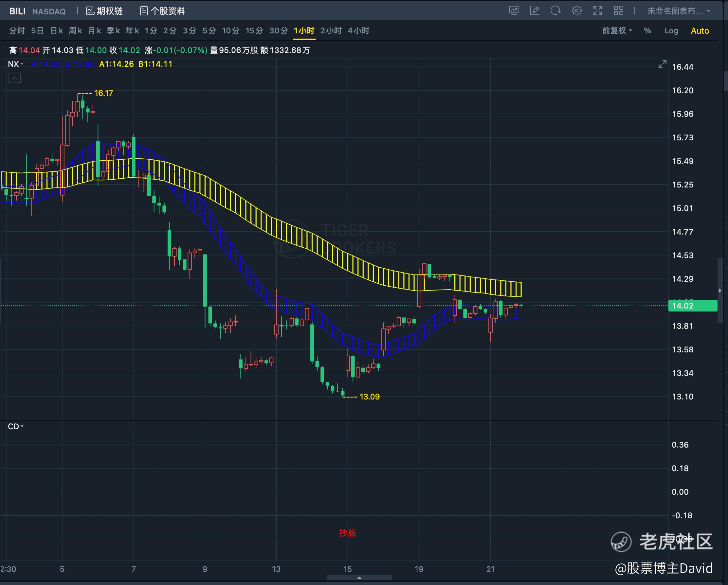The height and width of the screenshot is (585, 728).
Task: Open the CD indicator dropdown
Action: [15, 426]
